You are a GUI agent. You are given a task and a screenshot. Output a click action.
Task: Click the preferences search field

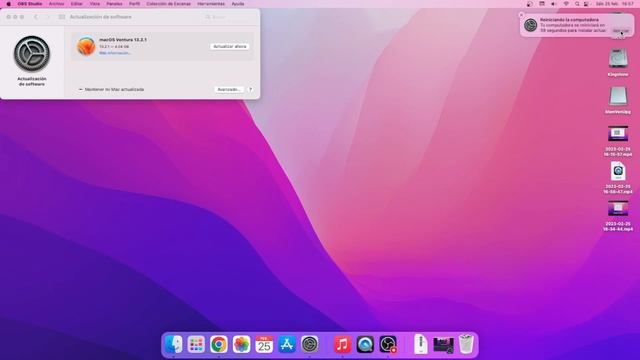point(229,17)
